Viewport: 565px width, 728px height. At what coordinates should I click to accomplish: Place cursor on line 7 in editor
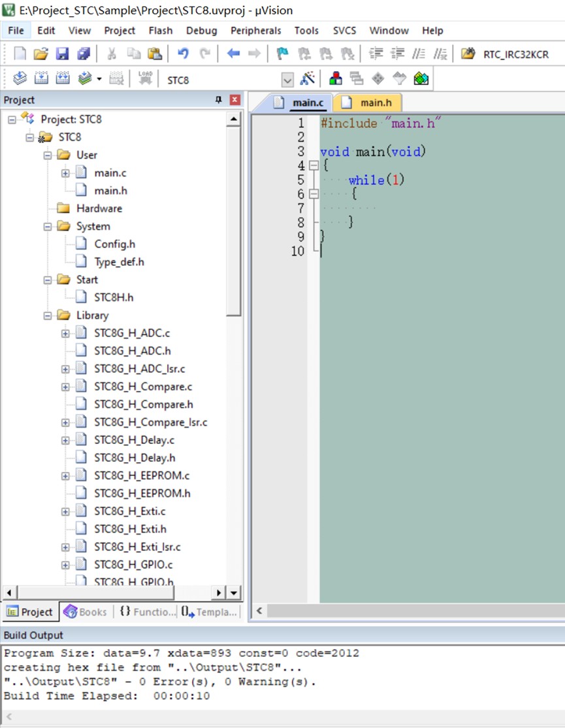[x=442, y=208]
